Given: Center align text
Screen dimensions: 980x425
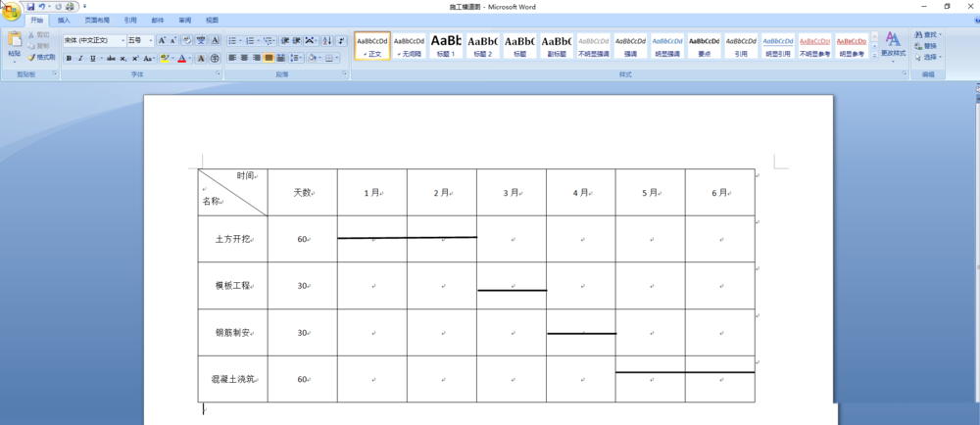Looking at the screenshot, I should point(244,58).
